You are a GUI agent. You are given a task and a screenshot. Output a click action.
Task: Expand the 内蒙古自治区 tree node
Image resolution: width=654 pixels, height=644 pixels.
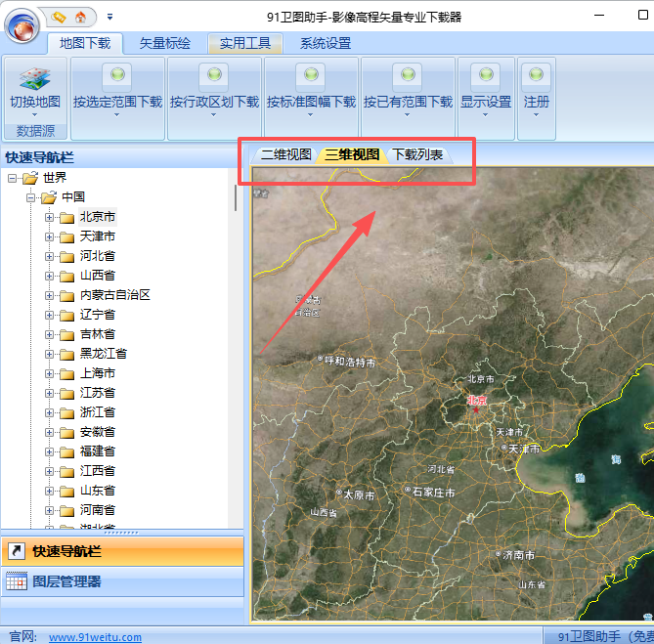tap(49, 295)
